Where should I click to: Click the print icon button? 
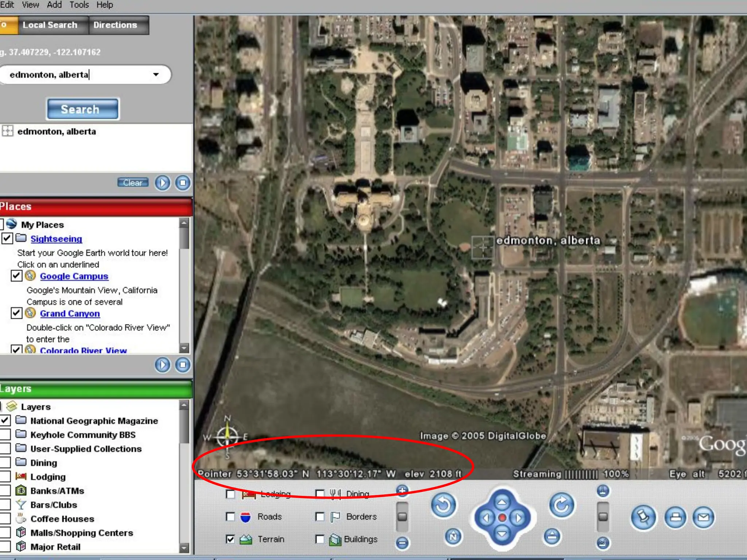[675, 517]
